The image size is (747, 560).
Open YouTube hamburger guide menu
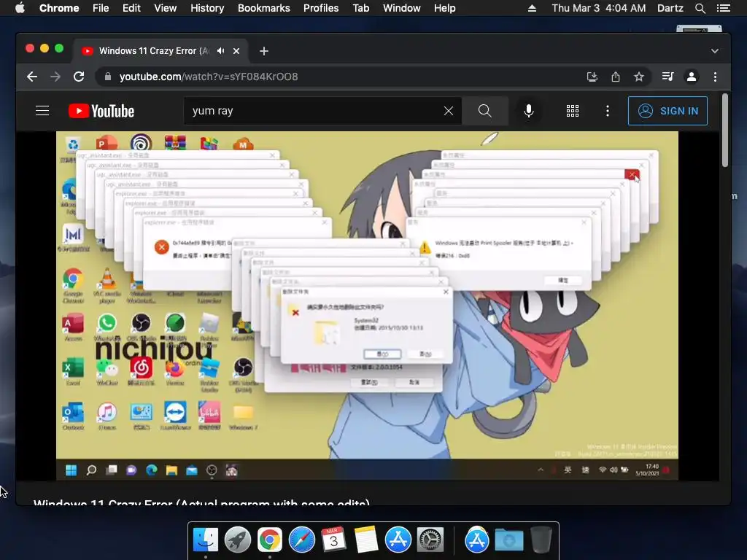tap(42, 111)
